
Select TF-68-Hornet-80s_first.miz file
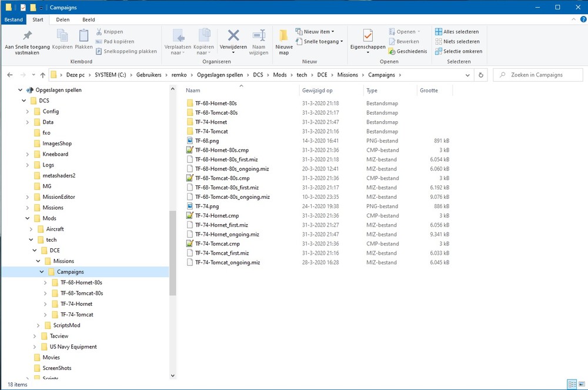[x=222, y=159]
